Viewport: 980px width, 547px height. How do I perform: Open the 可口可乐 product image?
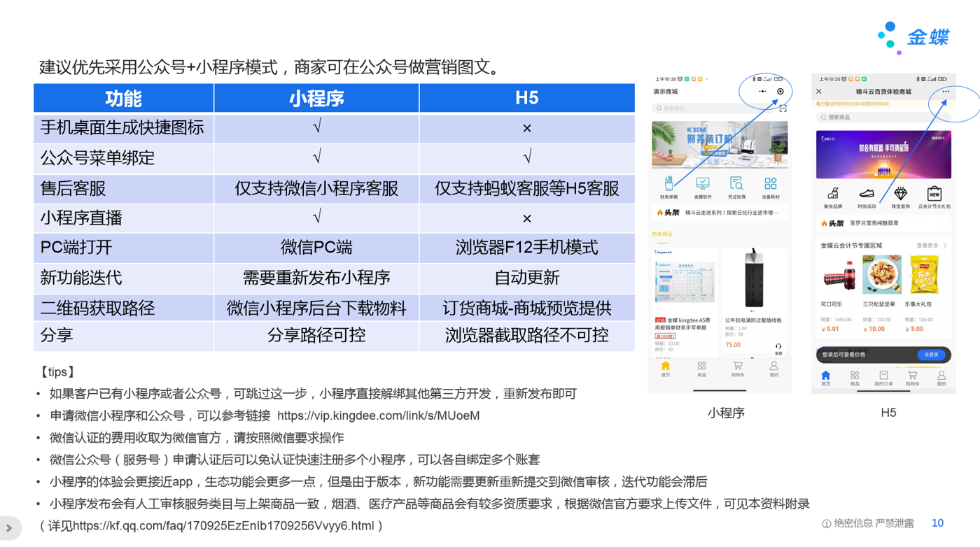click(x=838, y=276)
